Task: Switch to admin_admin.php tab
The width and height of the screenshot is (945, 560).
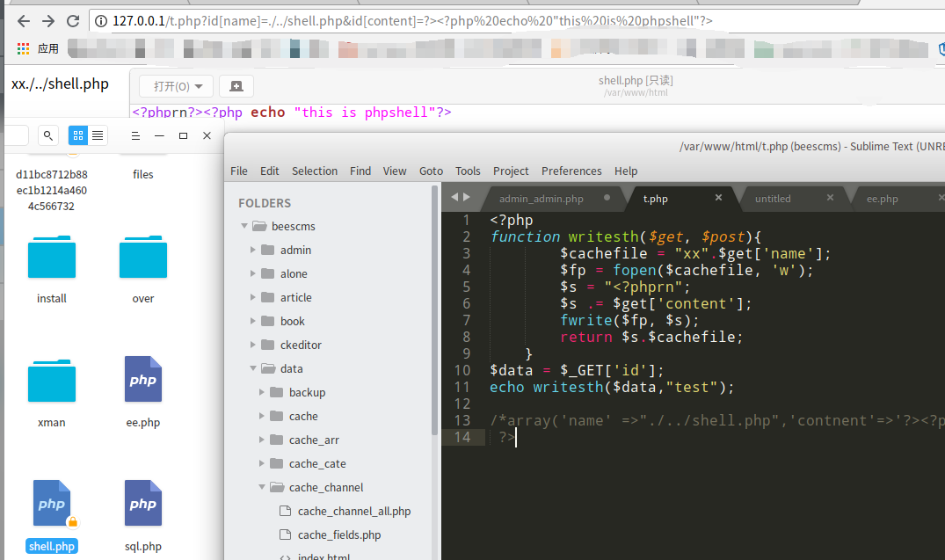Action: coord(542,199)
